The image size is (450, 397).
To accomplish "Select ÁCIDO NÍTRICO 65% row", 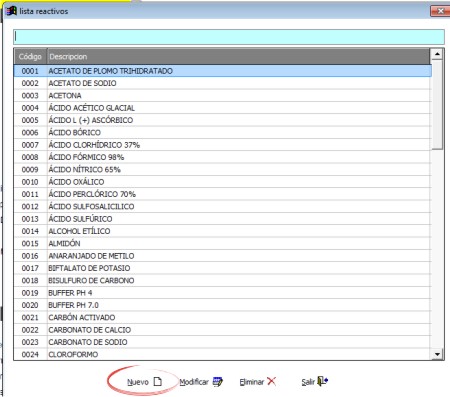I will [x=222, y=170].
